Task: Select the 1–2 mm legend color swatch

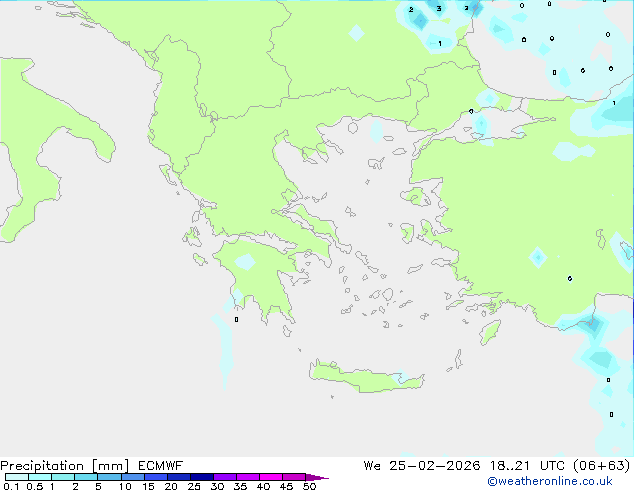Action: tap(63, 477)
